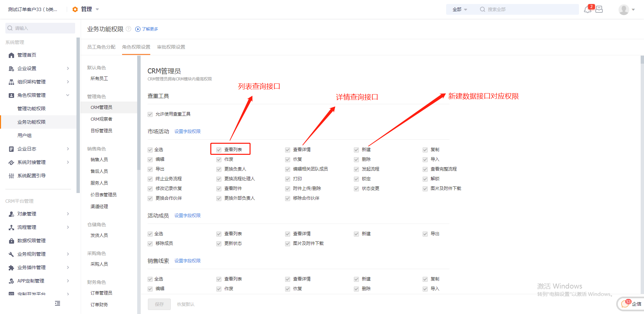
Task: Toggle 市场活动 新建 checkbox
Action: (357, 150)
